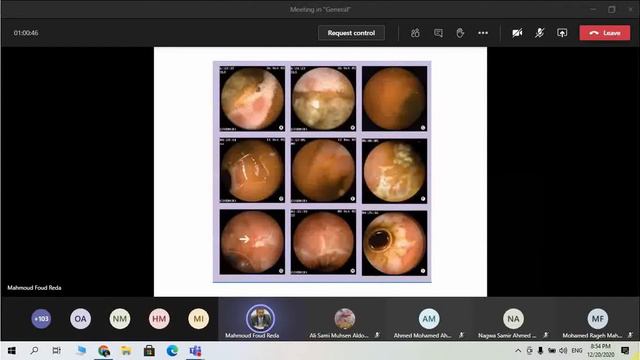Open Microsoft Edge from taskbar
This screenshot has height=360, width=640.
pyautogui.click(x=172, y=351)
